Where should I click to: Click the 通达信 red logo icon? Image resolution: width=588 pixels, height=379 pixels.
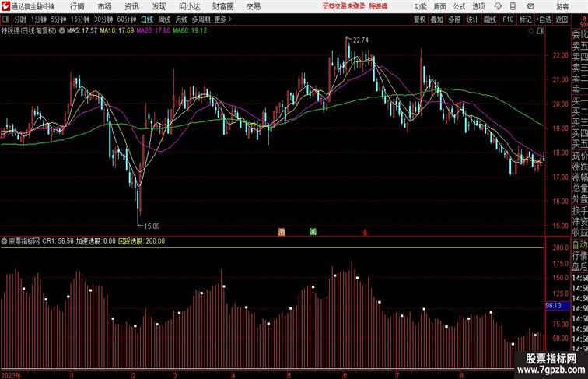(x=5, y=6)
